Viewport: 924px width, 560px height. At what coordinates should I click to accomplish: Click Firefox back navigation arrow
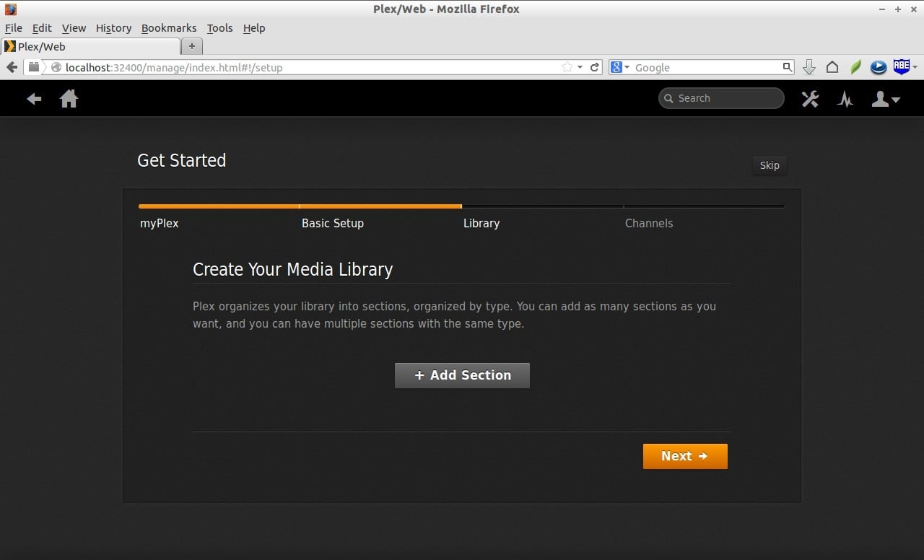click(12, 67)
